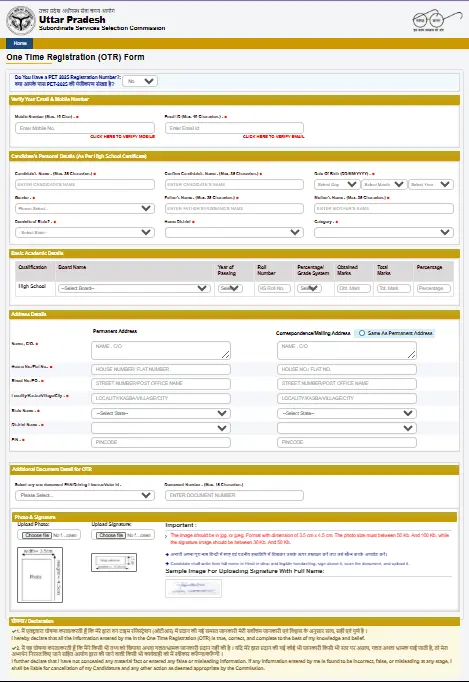Click the Permanent Street Number/Post Office field
Image resolution: width=469 pixels, height=682 pixels.
161,384
